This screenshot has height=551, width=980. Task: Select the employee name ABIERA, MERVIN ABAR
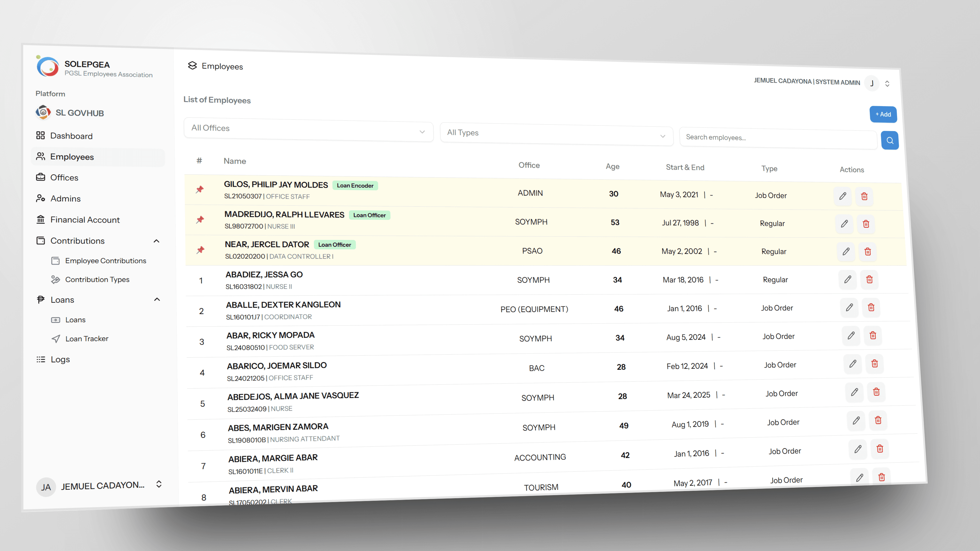[273, 489]
